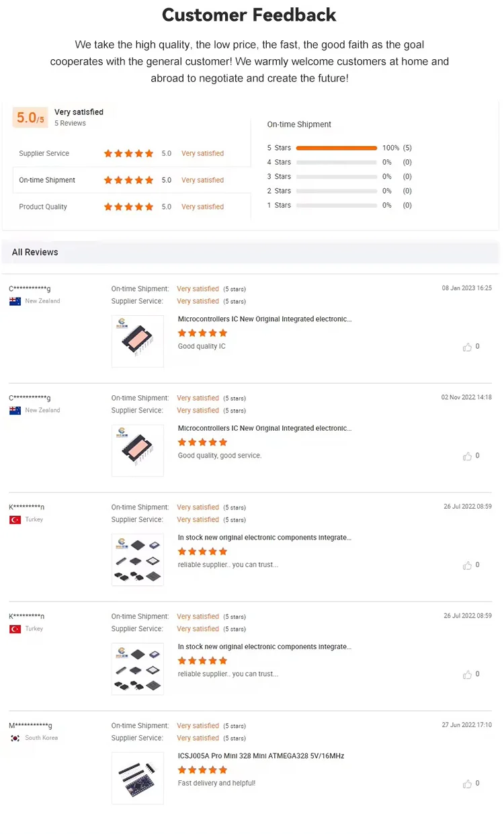Image resolution: width=504 pixels, height=834 pixels.
Task: Open the first microcontroller IC thumbnail
Action: pyautogui.click(x=138, y=341)
